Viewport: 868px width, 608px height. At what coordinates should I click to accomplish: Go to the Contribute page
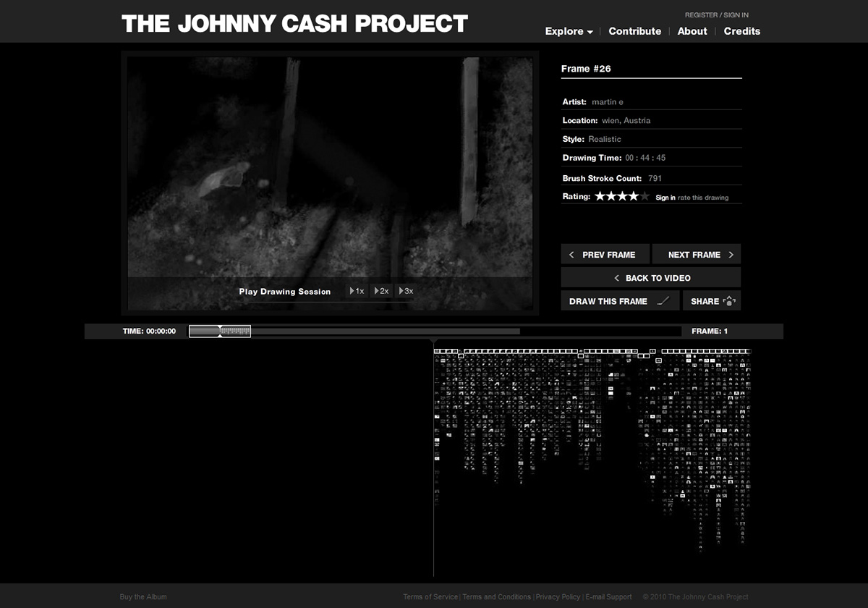pyautogui.click(x=634, y=31)
